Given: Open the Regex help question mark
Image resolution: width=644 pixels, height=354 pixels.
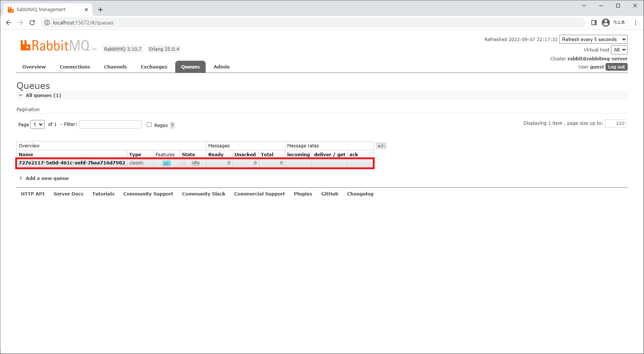Looking at the screenshot, I should point(172,125).
